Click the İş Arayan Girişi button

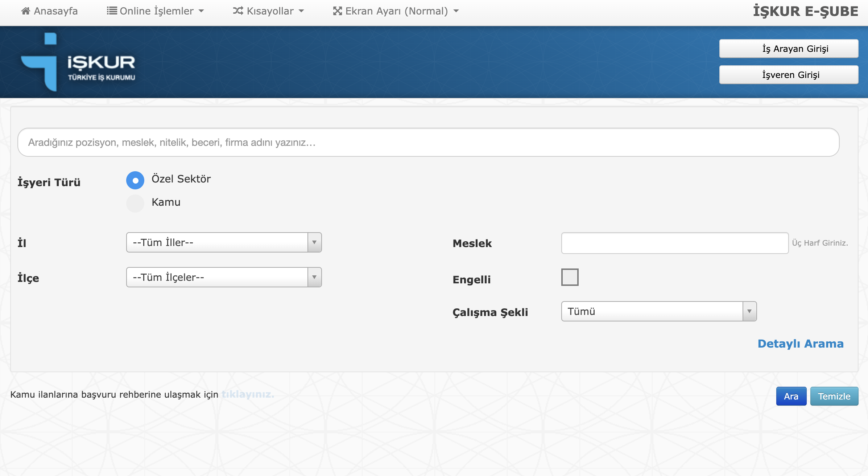coord(788,49)
